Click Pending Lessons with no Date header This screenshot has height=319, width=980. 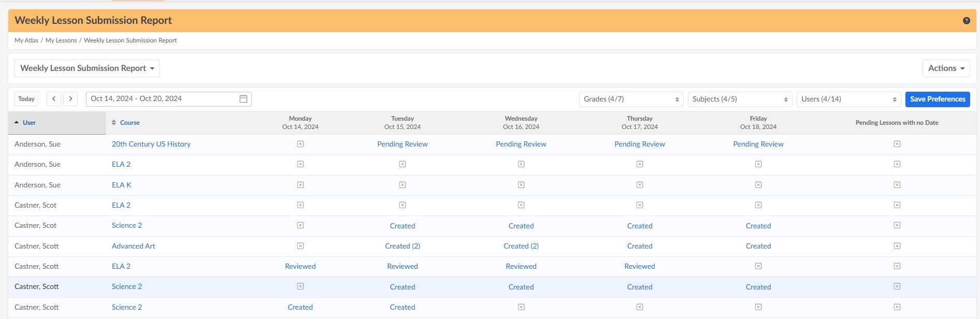tap(897, 123)
